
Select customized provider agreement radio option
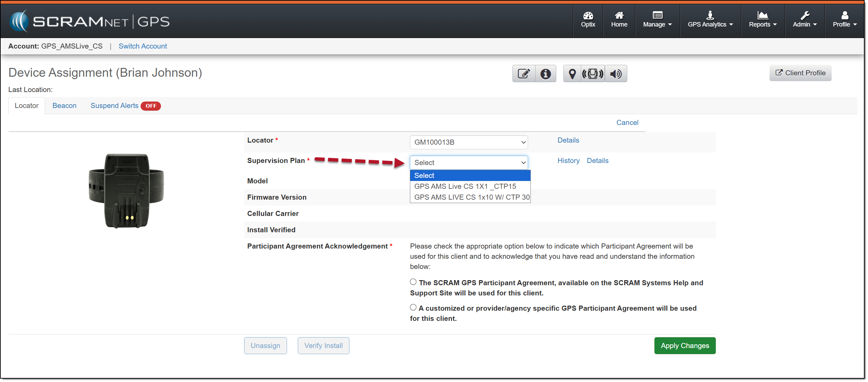tap(413, 307)
